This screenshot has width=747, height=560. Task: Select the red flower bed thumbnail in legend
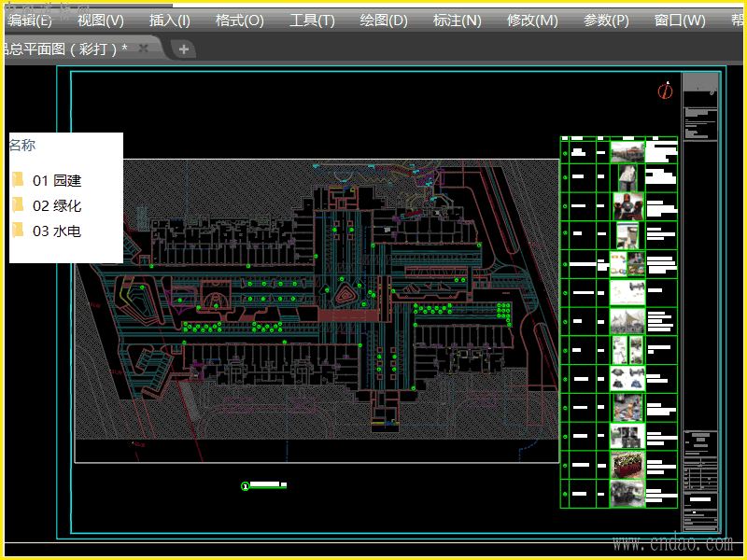tap(627, 464)
